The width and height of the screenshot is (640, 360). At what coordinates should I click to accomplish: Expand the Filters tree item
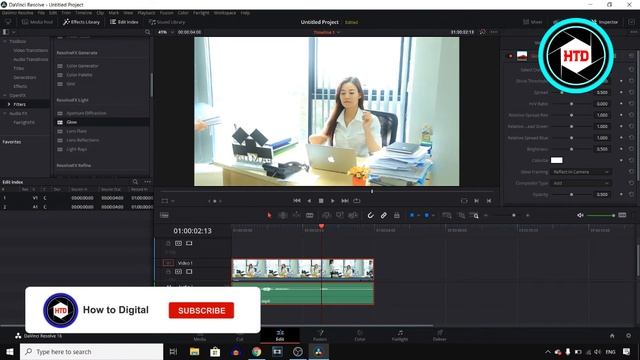[9, 104]
